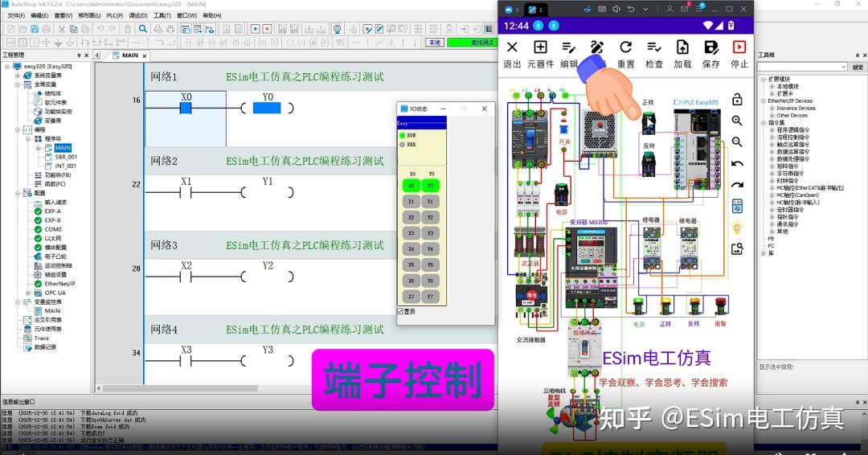Toggle the canvas lock icon in ESim
868x455 pixels.
pos(737,100)
